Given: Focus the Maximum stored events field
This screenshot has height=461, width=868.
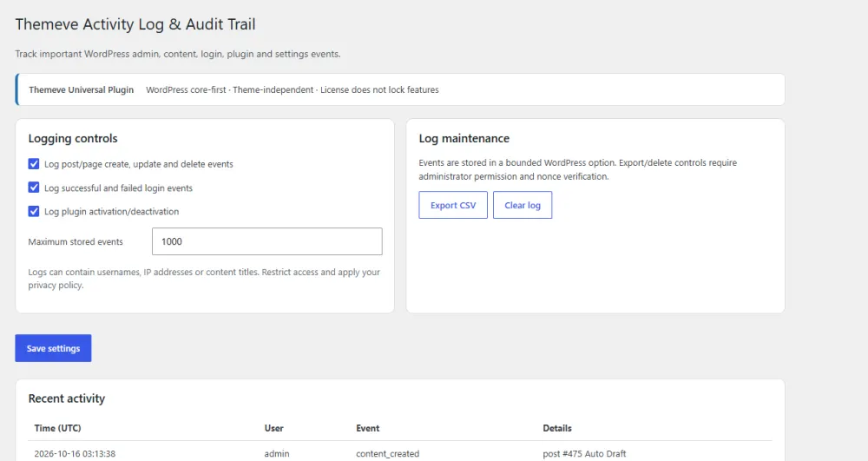Looking at the screenshot, I should 266,241.
